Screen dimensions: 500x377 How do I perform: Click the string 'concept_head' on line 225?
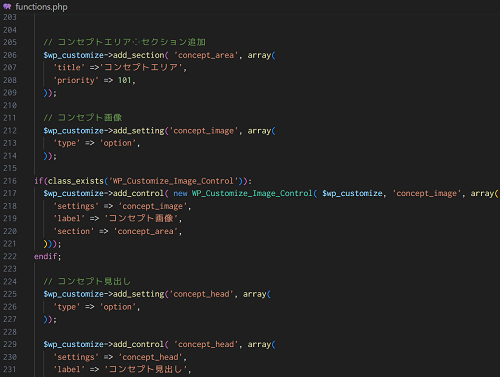(x=201, y=294)
